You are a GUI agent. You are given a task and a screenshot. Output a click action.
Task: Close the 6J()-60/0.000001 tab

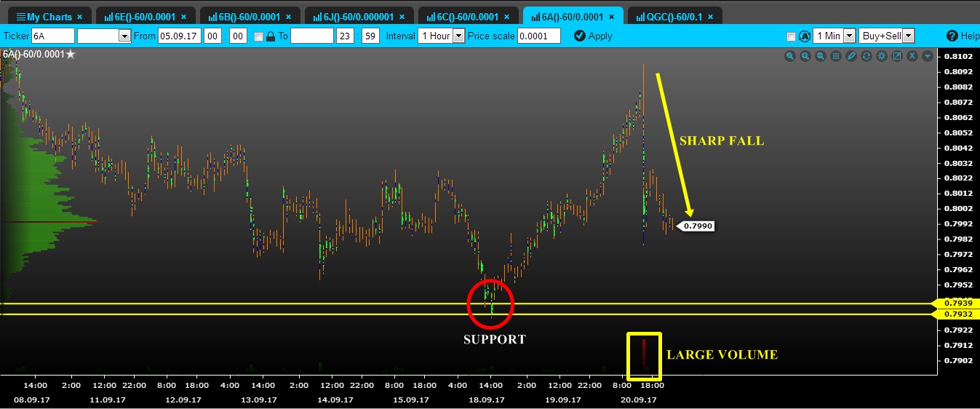click(402, 17)
